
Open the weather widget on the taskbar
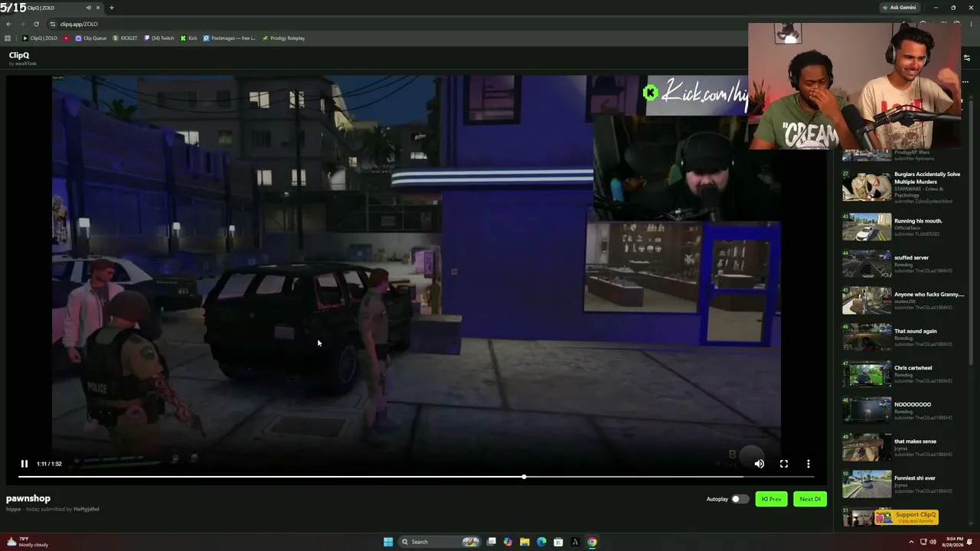click(28, 542)
